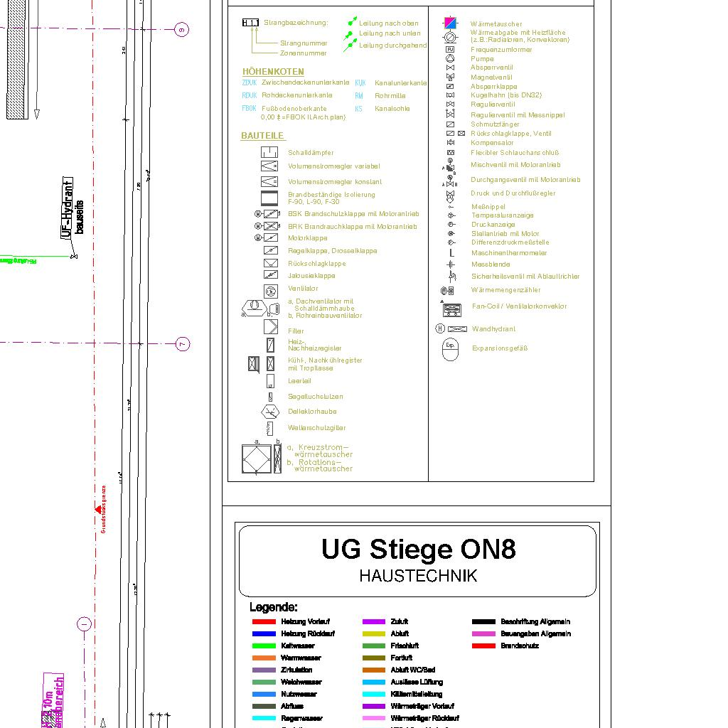
Task: Select the grid axis bubble numbered 9
Action: tap(182, 29)
